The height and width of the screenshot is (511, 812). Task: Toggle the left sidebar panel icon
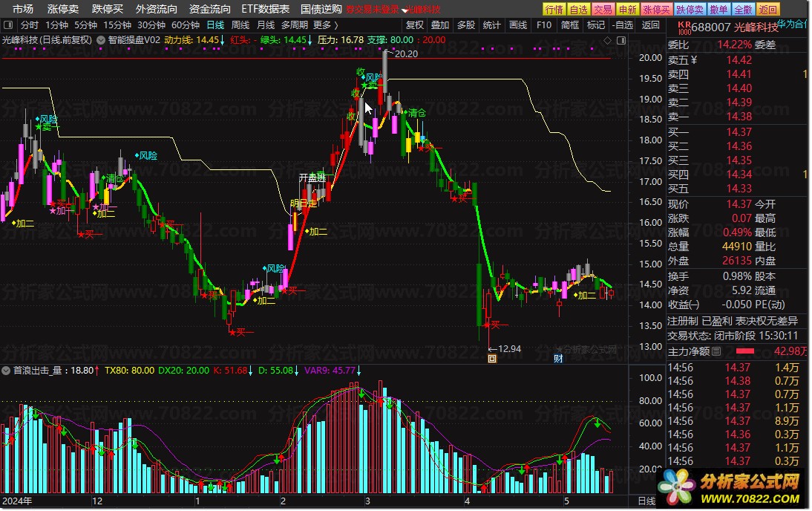pyautogui.click(x=7, y=25)
